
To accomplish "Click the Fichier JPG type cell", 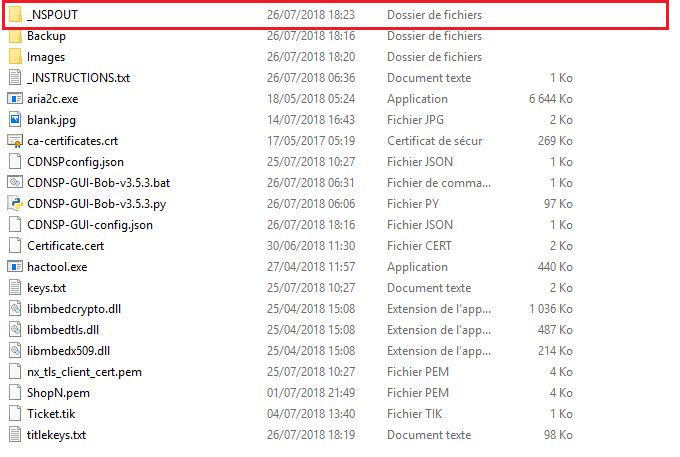I will tap(415, 120).
